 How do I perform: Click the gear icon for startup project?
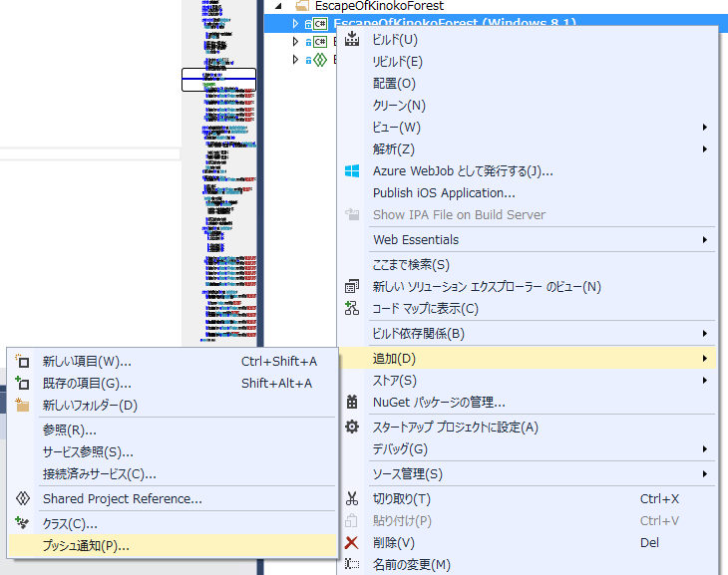pyautogui.click(x=352, y=427)
